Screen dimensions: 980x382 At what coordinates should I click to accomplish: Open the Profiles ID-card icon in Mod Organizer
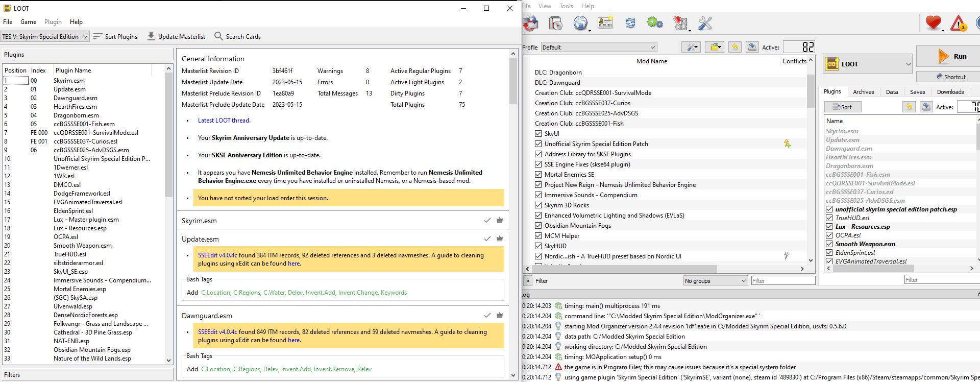(605, 23)
